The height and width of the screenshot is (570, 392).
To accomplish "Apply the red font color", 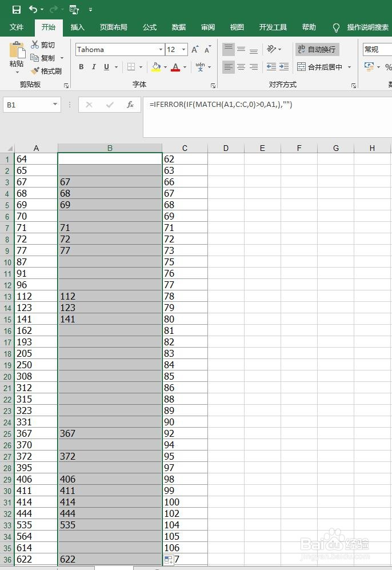I will tap(175, 67).
